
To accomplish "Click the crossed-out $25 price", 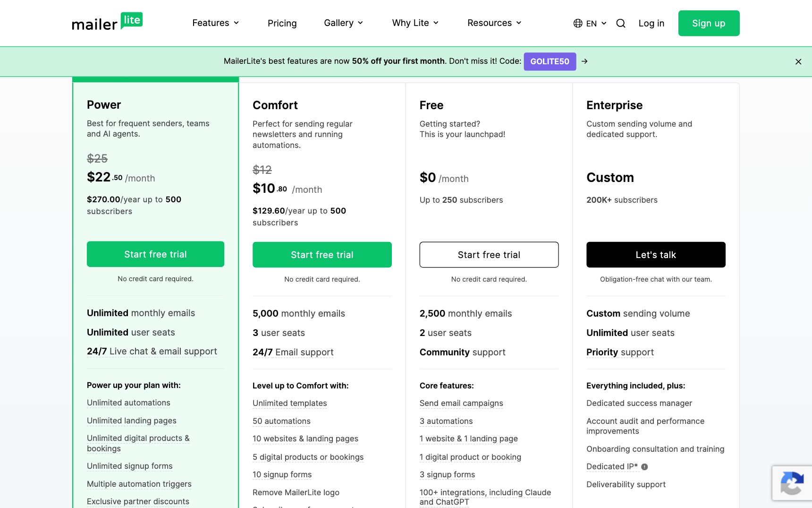I will pyautogui.click(x=97, y=158).
